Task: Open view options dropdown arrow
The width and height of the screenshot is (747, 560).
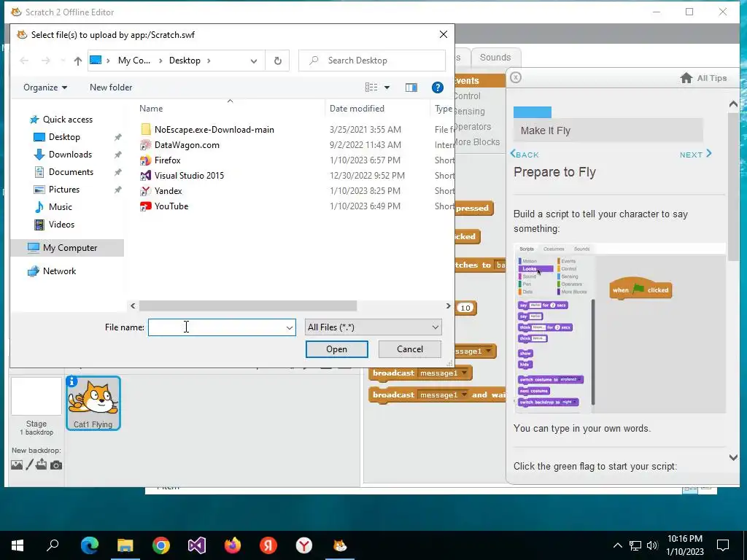Action: [x=387, y=87]
